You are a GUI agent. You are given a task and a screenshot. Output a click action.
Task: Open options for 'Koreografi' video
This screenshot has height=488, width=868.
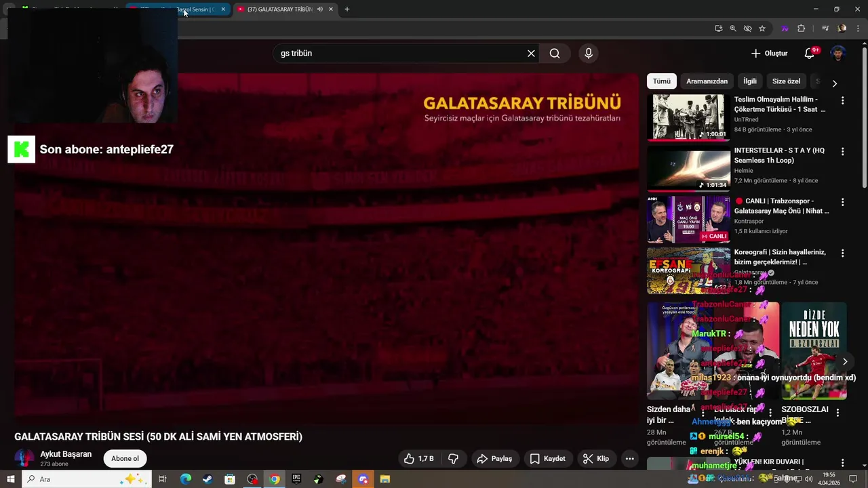(x=843, y=253)
